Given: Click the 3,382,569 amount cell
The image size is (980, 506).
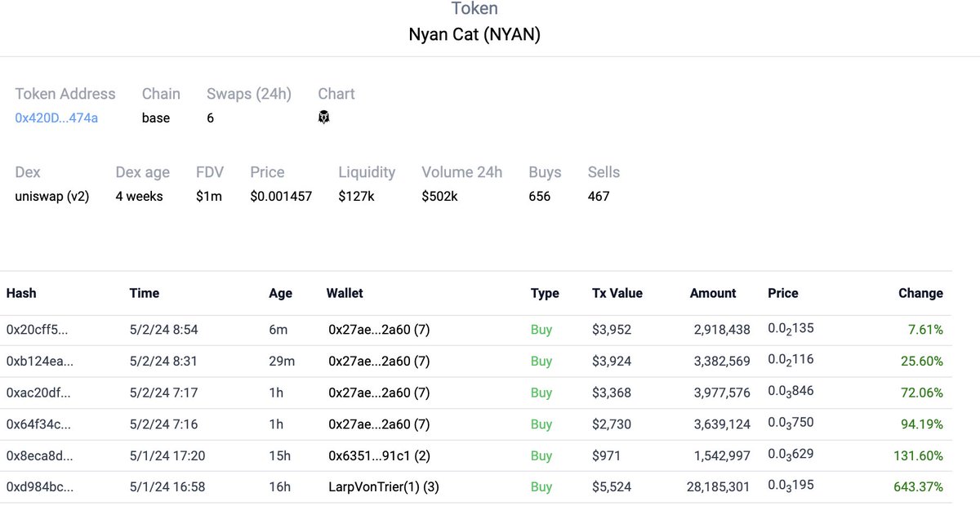Looking at the screenshot, I should (722, 361).
